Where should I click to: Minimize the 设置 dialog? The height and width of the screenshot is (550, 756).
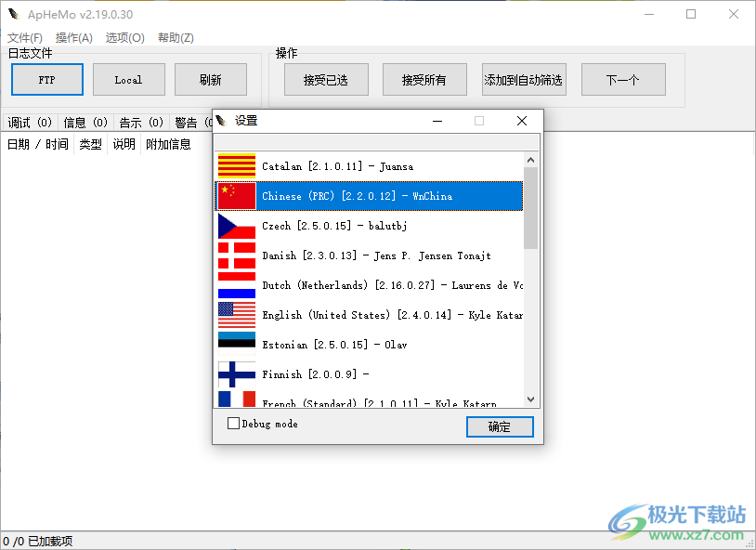[437, 121]
